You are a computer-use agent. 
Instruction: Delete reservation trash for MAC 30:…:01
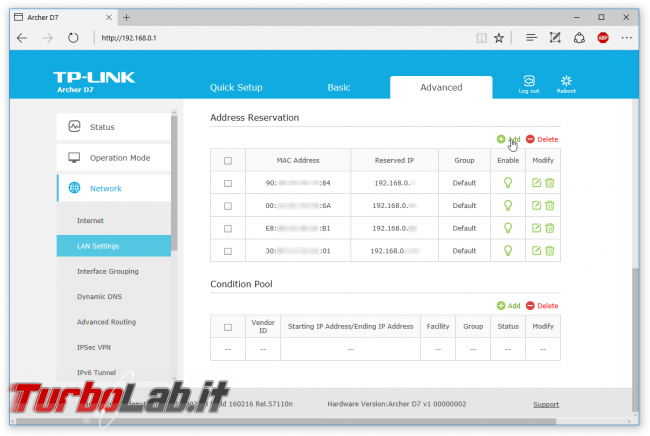click(550, 250)
